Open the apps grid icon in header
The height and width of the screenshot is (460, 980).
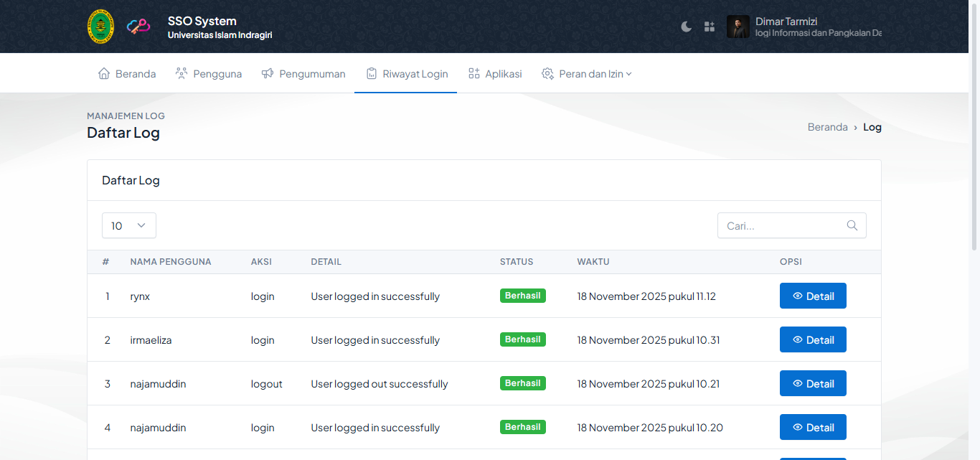[x=710, y=27]
